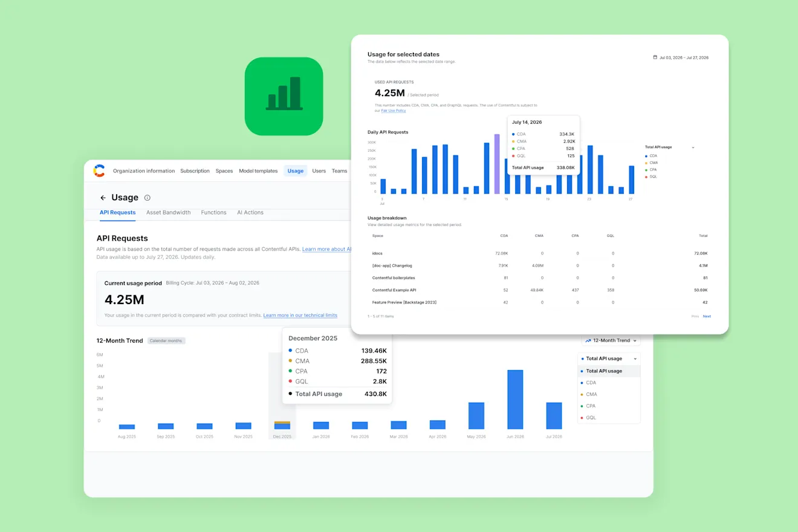Screen dimensions: 798x532
Task: Click the green bar chart app icon
Action: tap(284, 96)
